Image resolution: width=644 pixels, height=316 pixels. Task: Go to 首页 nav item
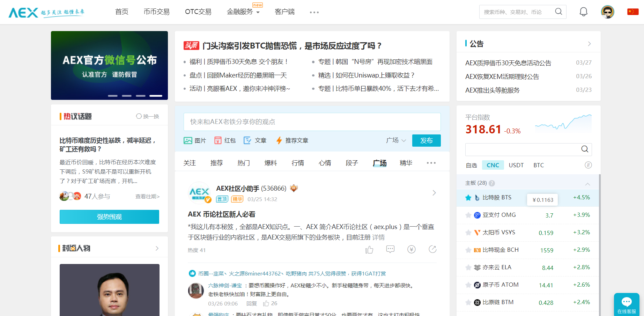[x=122, y=12]
